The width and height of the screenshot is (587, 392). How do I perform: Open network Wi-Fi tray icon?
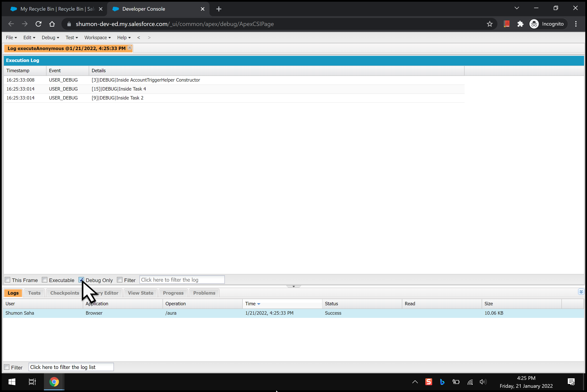[x=470, y=382]
